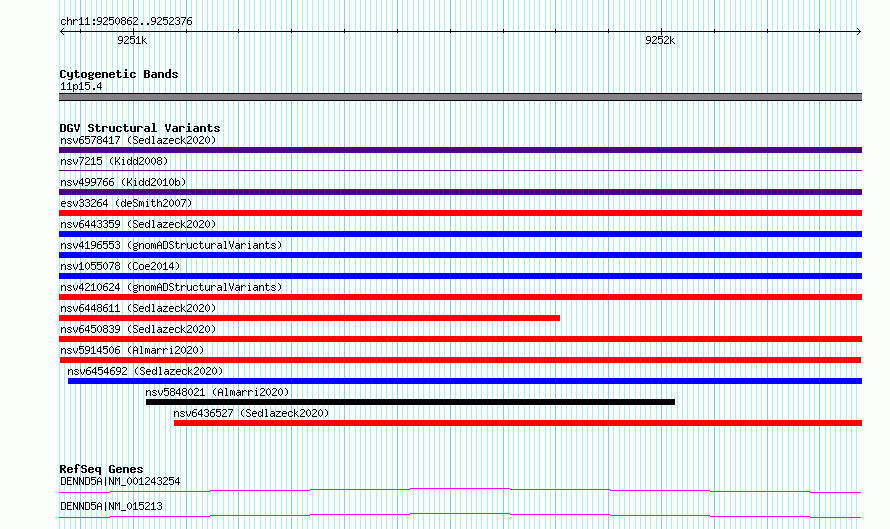
Task: Open variant label nsv4210624 (gnomADStructuralVariants)
Action: coord(171,287)
